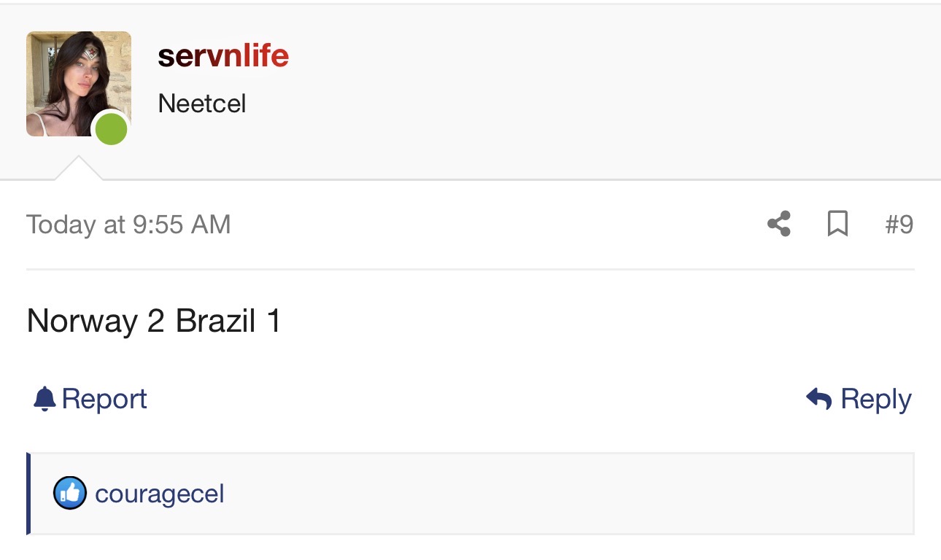This screenshot has width=941, height=560.
Task: Click the curved reply arrow icon
Action: [819, 399]
